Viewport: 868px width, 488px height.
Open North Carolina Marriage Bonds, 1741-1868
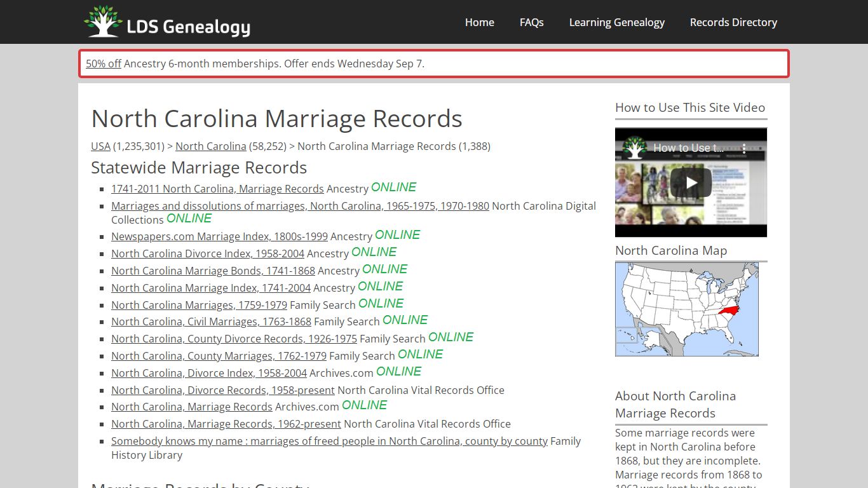click(213, 271)
